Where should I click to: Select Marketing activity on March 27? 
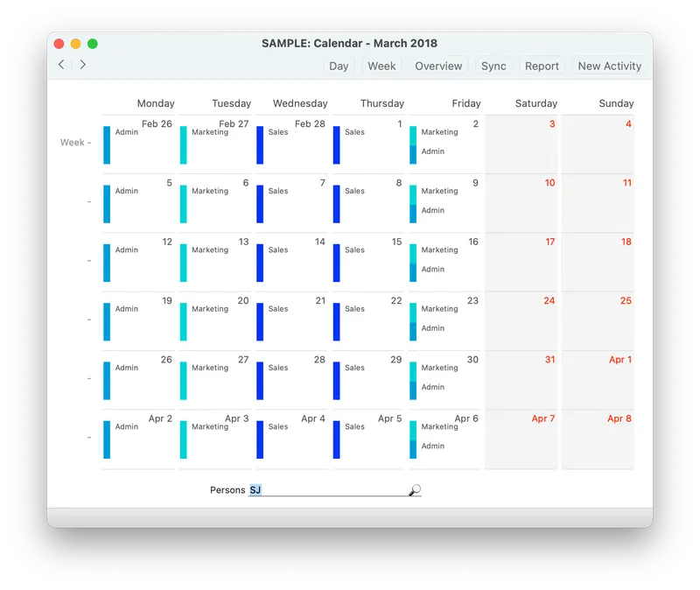coord(210,368)
